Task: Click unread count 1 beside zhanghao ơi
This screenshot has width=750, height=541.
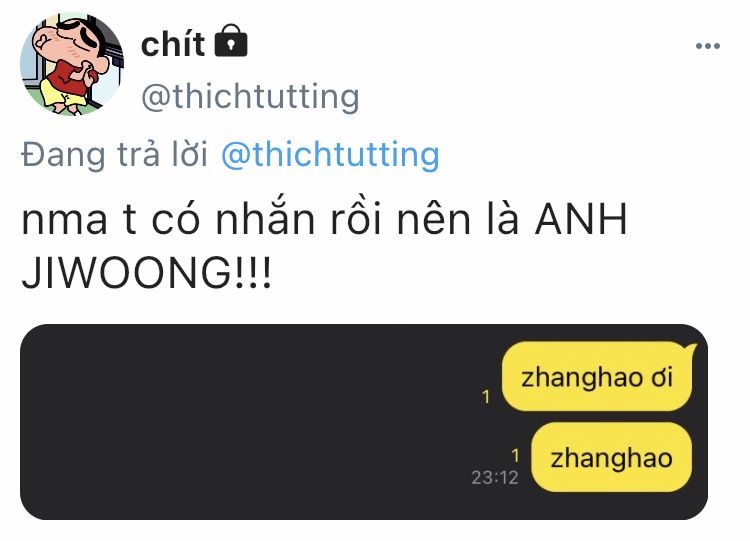Action: [486, 397]
